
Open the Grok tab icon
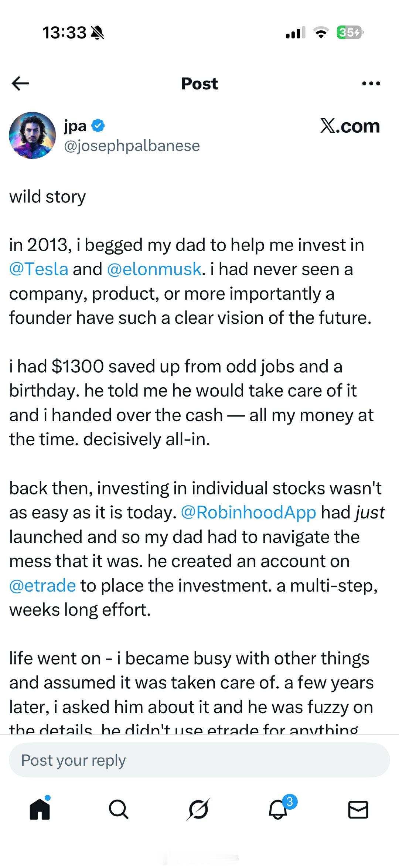point(198,809)
